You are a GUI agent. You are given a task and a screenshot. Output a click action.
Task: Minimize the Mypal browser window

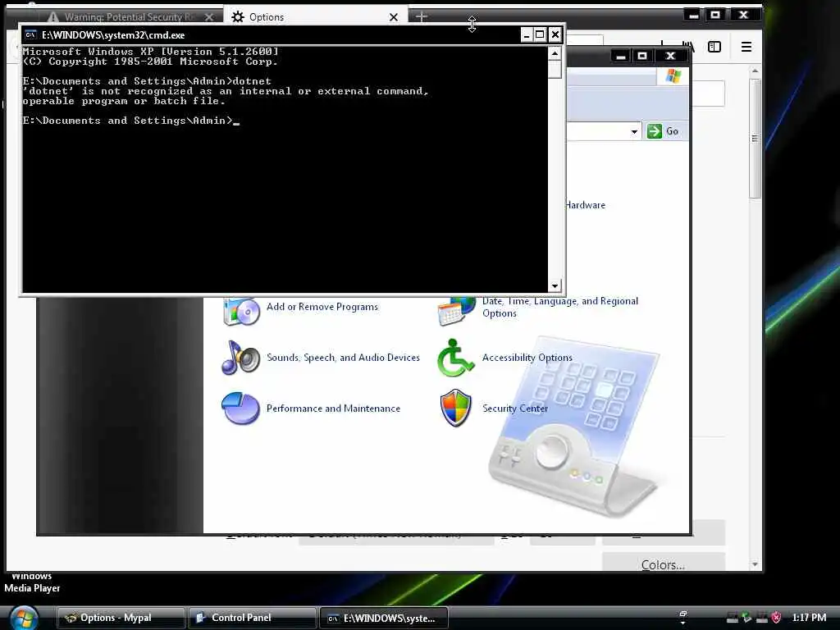pyautogui.click(x=693, y=15)
